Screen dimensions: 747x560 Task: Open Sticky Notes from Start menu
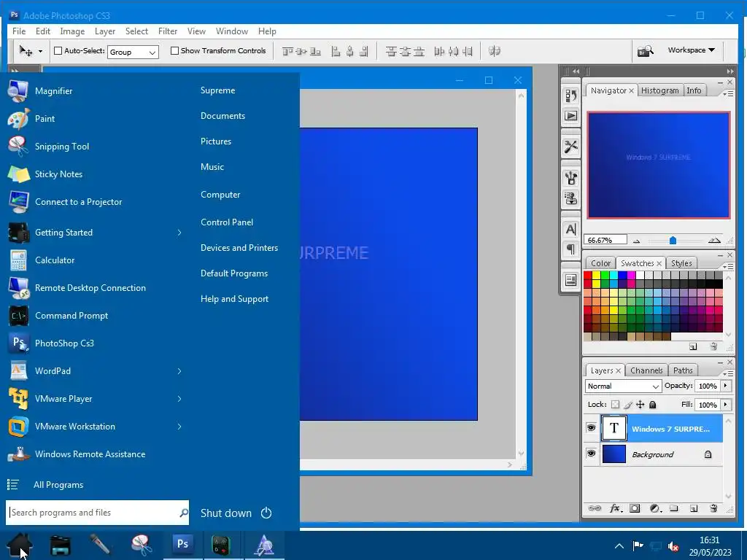(94, 174)
